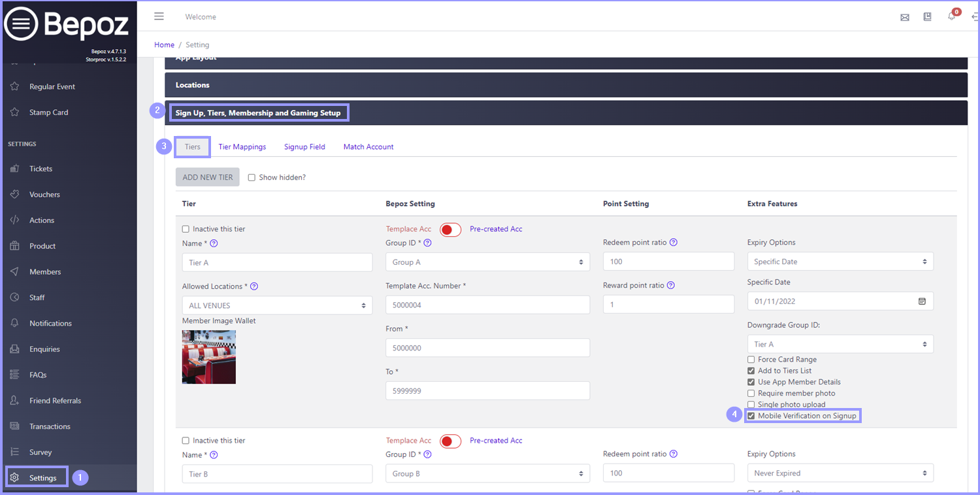Open Group ID dropdown showing Group A
Screen dimensions: 980x495
(487, 262)
